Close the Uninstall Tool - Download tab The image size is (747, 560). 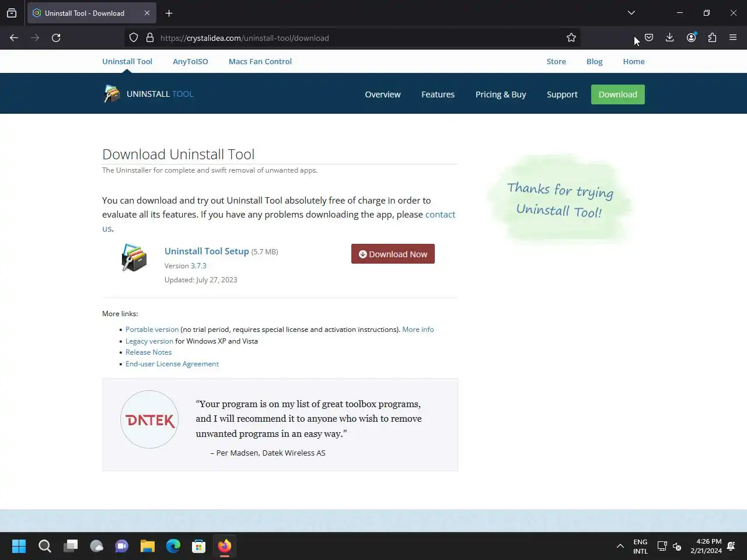click(147, 13)
